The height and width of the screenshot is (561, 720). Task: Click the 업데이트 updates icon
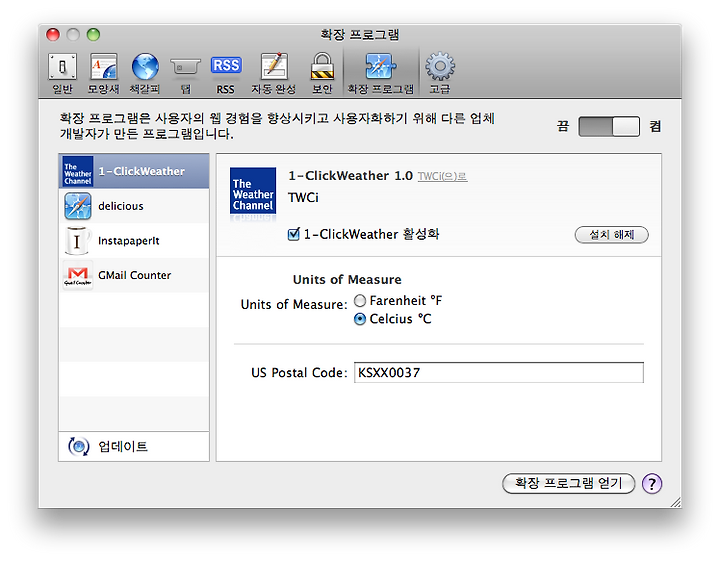79,446
